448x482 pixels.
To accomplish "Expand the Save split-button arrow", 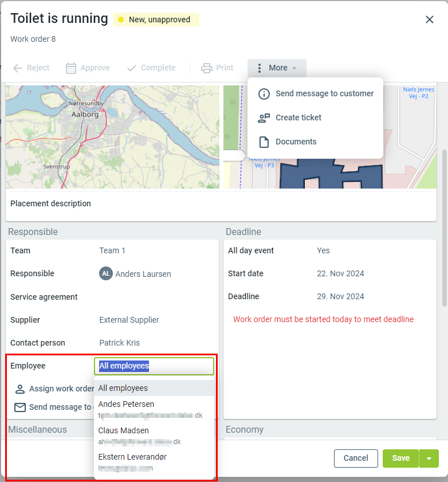I will tap(429, 459).
